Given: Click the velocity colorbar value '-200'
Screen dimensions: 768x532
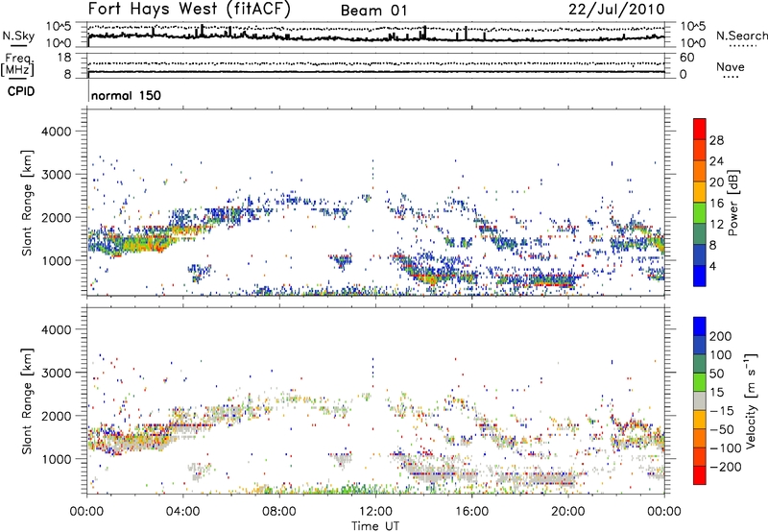Looking at the screenshot, I should pyautogui.click(x=726, y=467).
